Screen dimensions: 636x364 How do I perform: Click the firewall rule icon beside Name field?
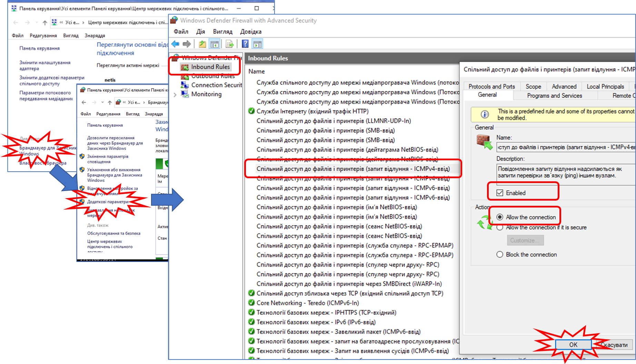coord(485,142)
